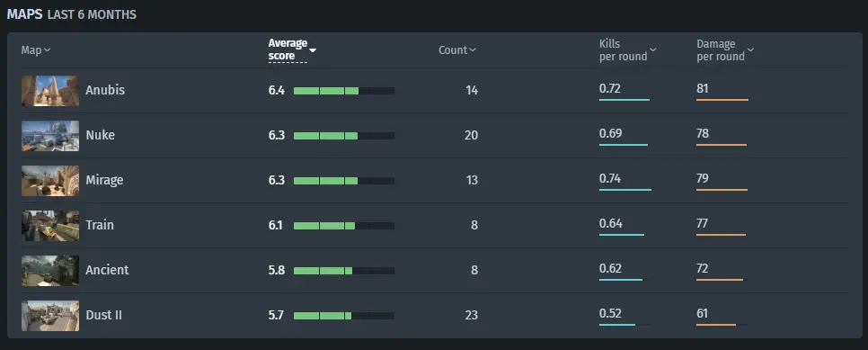The height and width of the screenshot is (350, 868).
Task: Sort by Kills per round header
Action: (x=628, y=50)
